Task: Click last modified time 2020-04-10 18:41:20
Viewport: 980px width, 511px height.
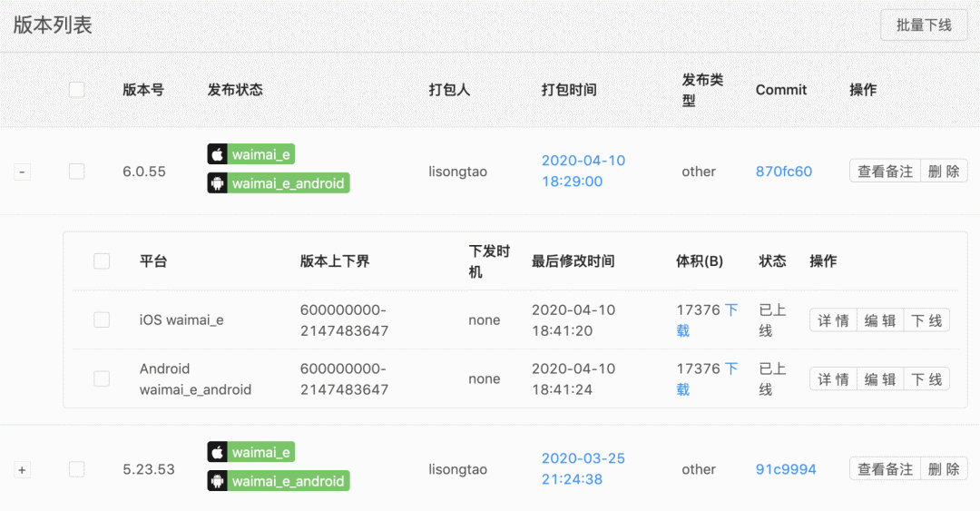Action: 573,319
